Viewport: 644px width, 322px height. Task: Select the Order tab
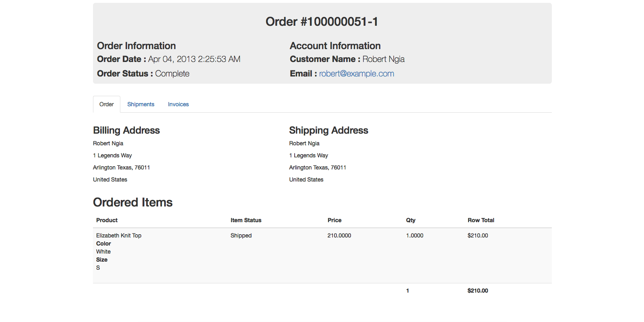pyautogui.click(x=107, y=104)
